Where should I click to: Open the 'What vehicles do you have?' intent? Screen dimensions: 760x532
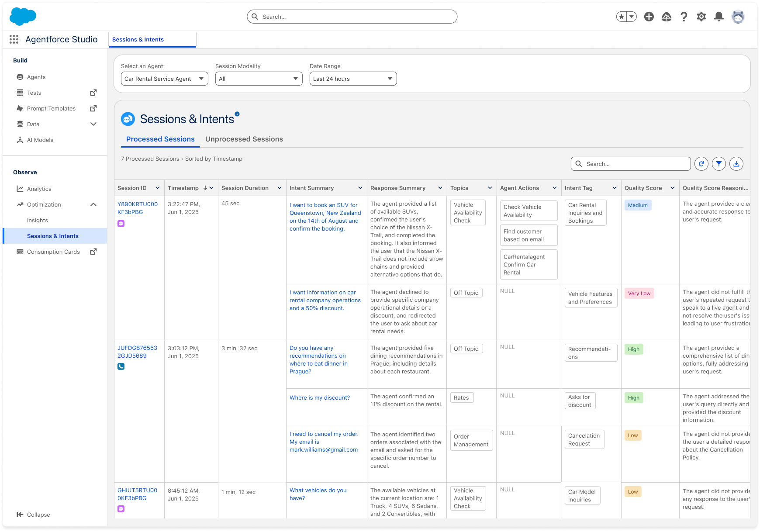pos(318,494)
